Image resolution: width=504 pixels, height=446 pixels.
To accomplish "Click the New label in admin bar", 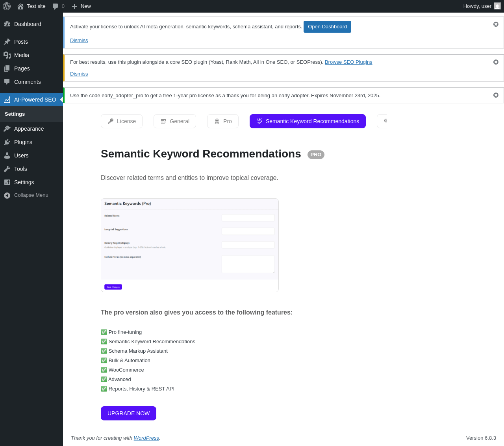I will [86, 6].
